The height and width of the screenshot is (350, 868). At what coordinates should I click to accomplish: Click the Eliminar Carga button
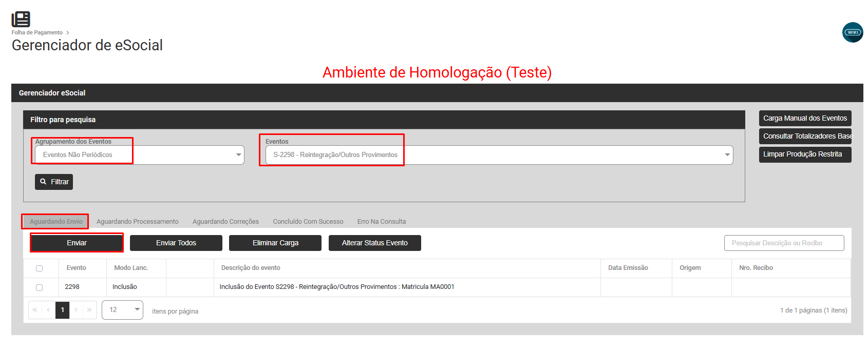tap(275, 243)
